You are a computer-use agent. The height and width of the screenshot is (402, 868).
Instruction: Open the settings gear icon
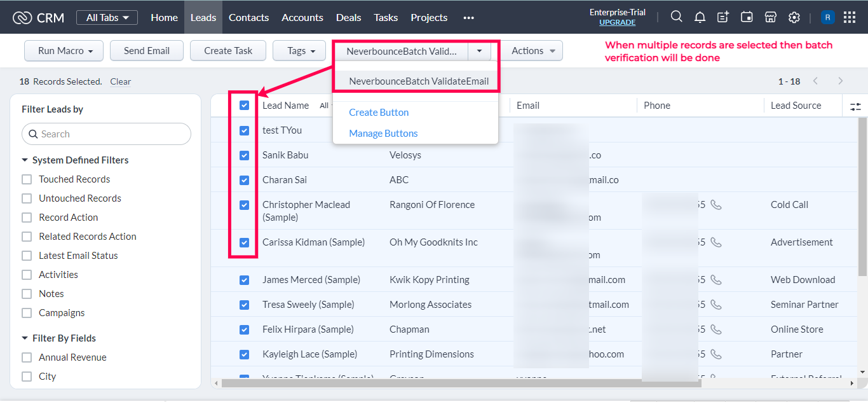[794, 17]
